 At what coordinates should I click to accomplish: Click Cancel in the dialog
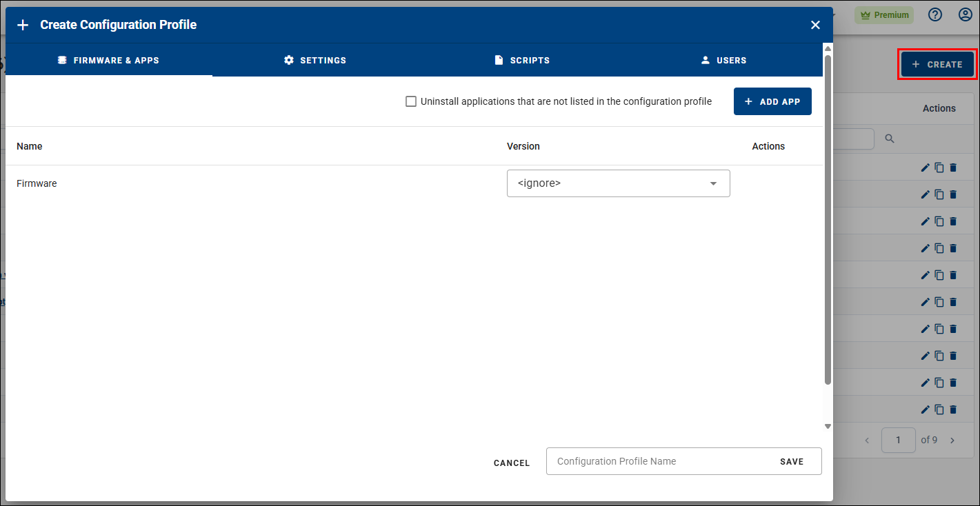pyautogui.click(x=512, y=463)
